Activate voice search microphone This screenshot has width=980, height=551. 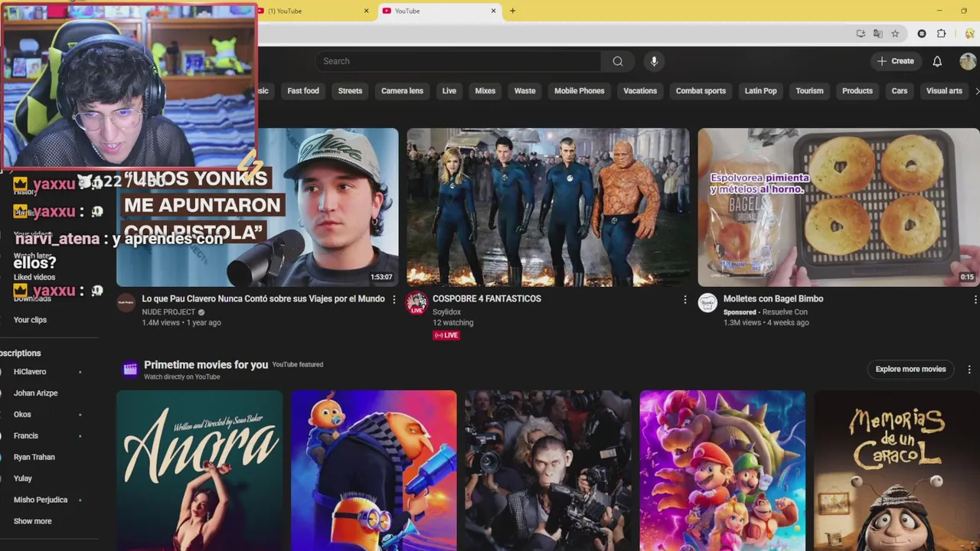(653, 61)
